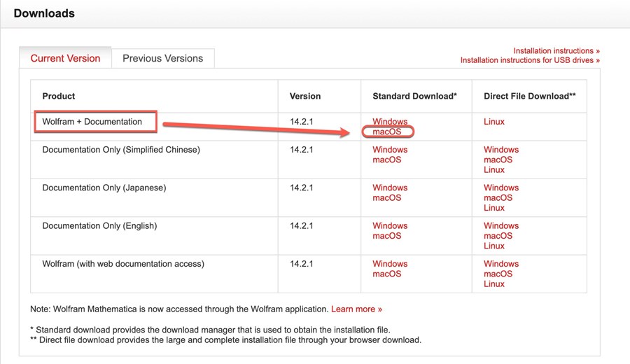Download Wolfram + Documentation for Windows (standard)
Viewport: 630px width, 364px height.
pyautogui.click(x=390, y=121)
